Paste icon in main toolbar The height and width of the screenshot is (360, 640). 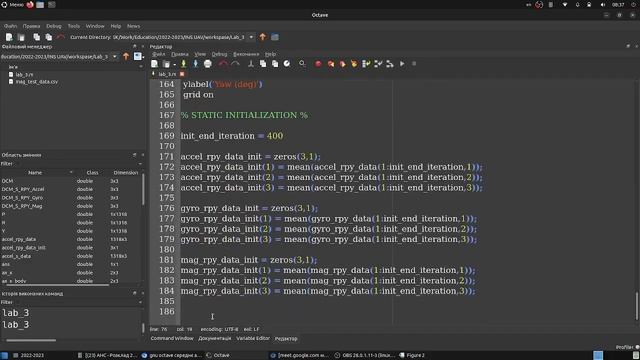click(49, 37)
